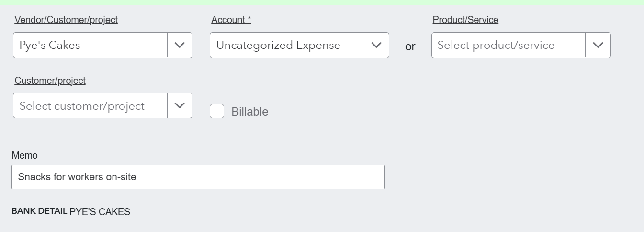Image resolution: width=644 pixels, height=232 pixels.
Task: Click the Product/Service underlined label
Action: (x=465, y=20)
